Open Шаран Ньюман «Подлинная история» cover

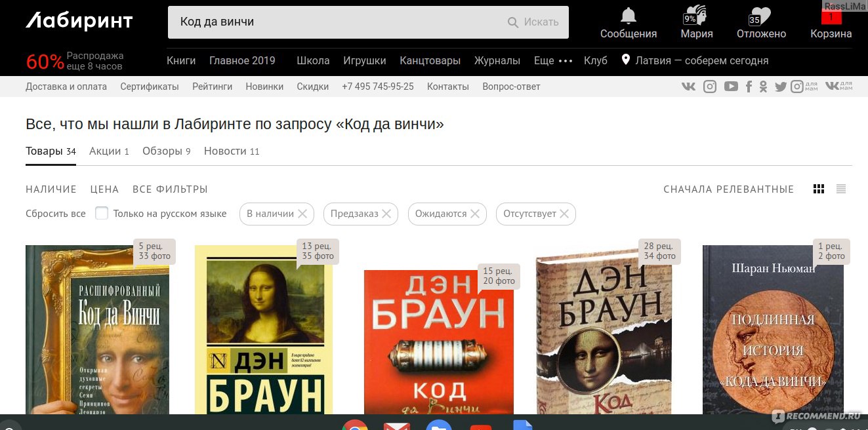(773, 330)
